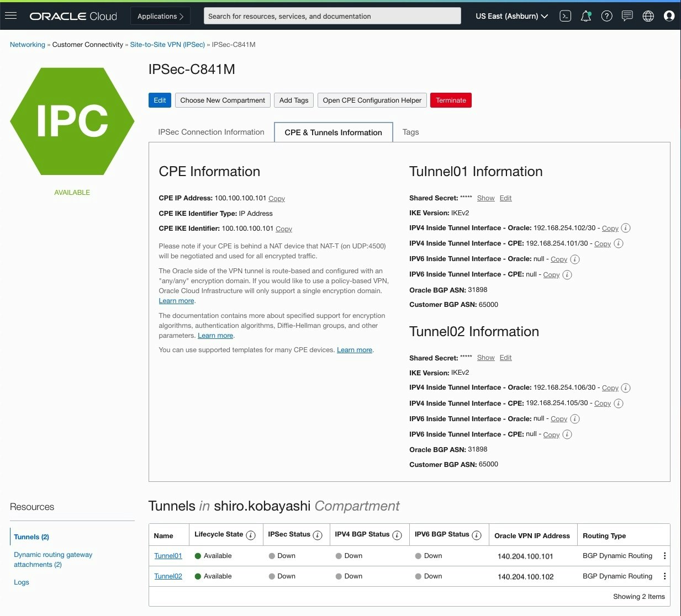Screen dimensions: 681x616
Task: Switch to IPSec Connection Information tab
Action: [x=211, y=132]
